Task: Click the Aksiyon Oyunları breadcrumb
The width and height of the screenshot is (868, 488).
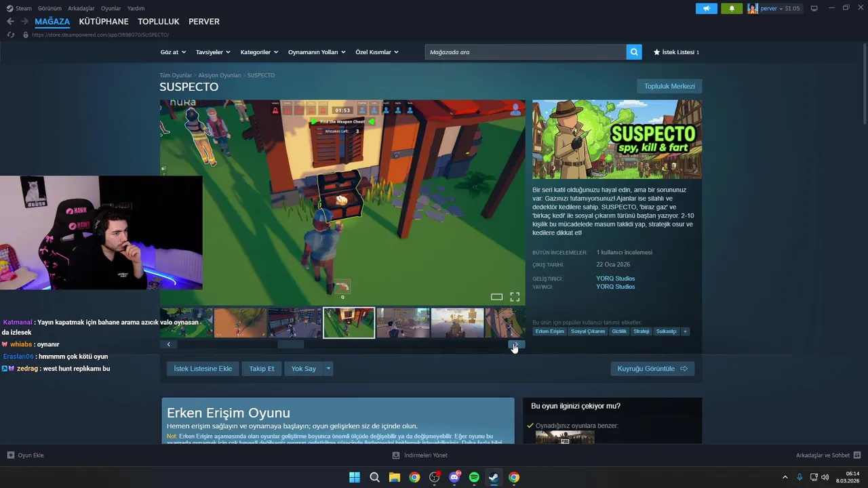Action: 220,75
